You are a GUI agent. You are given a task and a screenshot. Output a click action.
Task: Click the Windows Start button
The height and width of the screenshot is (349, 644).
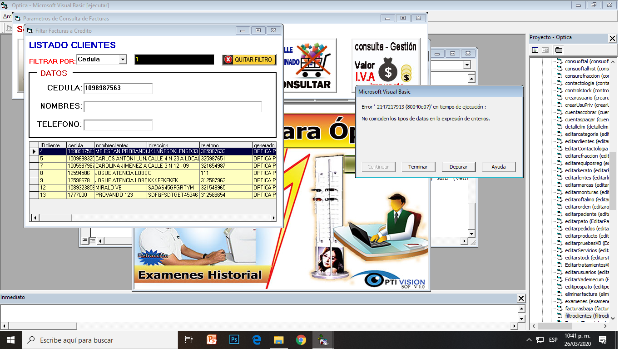tap(10, 339)
